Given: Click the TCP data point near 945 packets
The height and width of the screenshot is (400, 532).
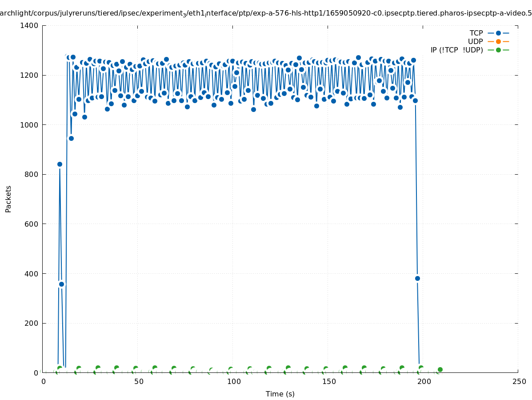Looking at the screenshot, I should tap(71, 138).
